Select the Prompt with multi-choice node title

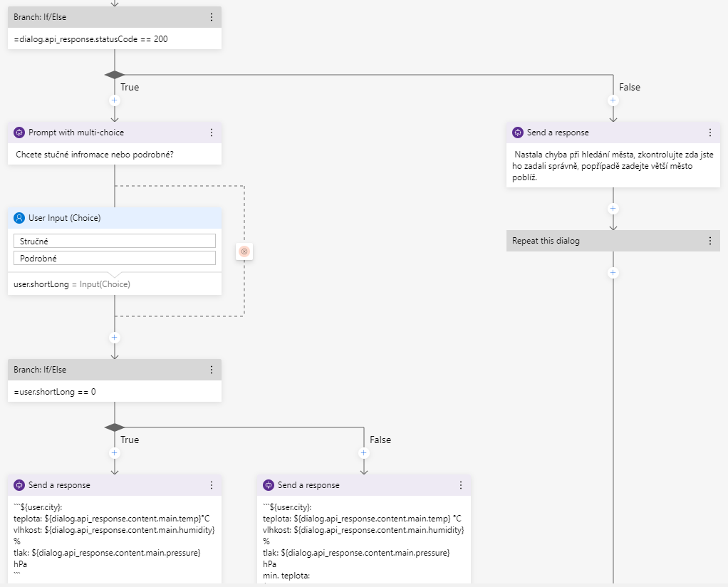point(76,133)
